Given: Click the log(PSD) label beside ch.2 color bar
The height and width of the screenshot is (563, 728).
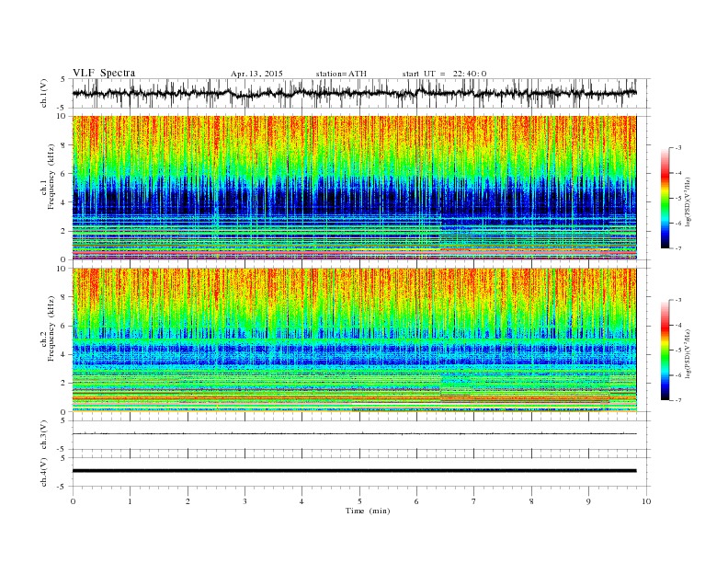Looking at the screenshot, I should [x=688, y=353].
